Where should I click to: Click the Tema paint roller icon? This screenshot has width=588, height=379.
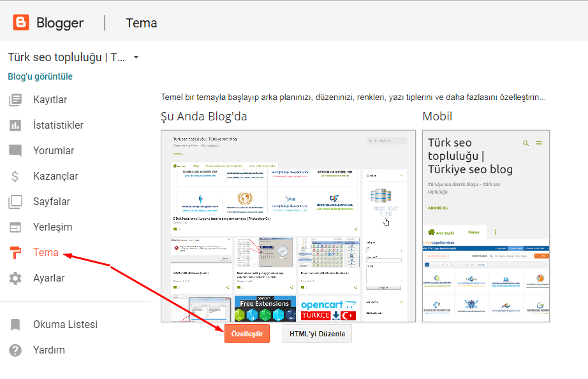(15, 252)
